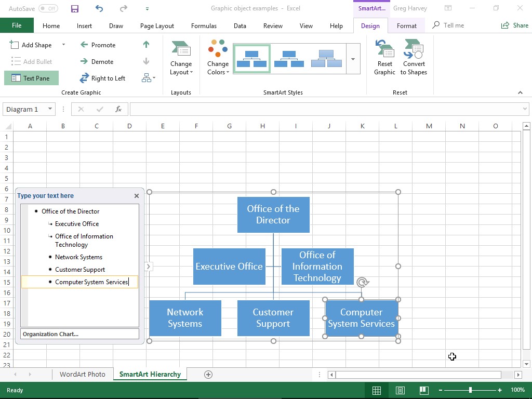Viewport: 532px width, 399px height.
Task: Open the Name Box dropdown arrow
Action: [x=50, y=109]
